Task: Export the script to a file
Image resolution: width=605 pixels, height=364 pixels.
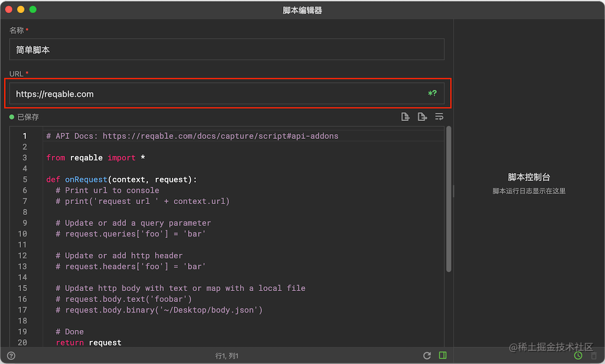Action: pos(422,116)
